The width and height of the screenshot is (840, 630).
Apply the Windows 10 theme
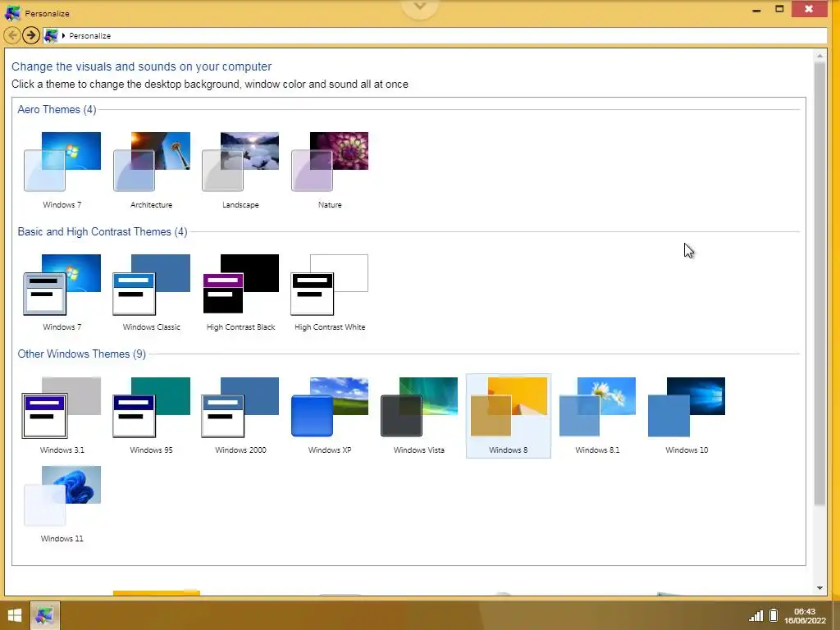coord(687,415)
